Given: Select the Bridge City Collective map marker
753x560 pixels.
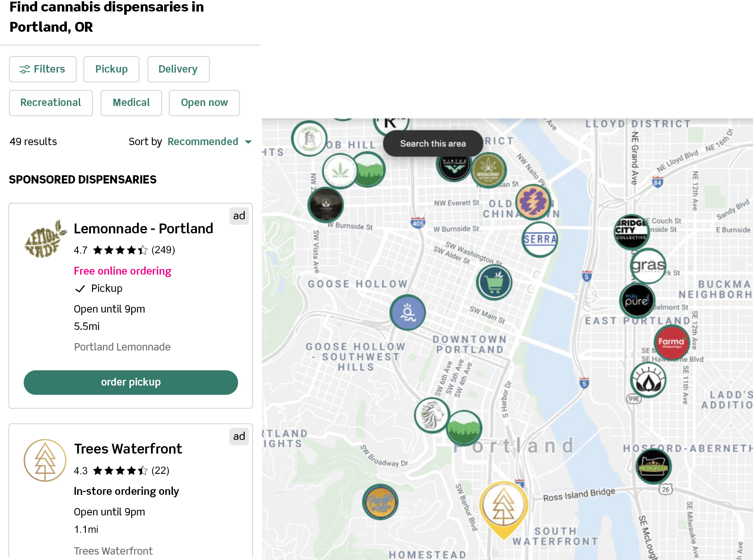Looking at the screenshot, I should click(x=631, y=232).
